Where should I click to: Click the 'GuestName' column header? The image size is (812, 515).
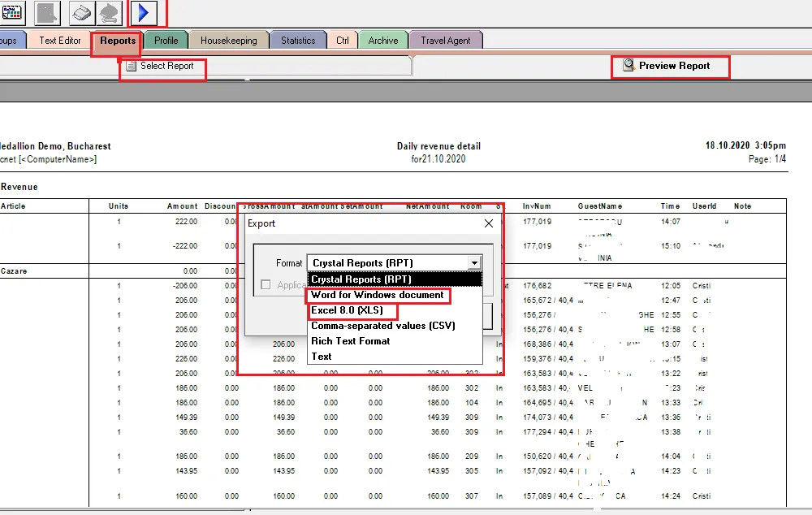click(600, 206)
